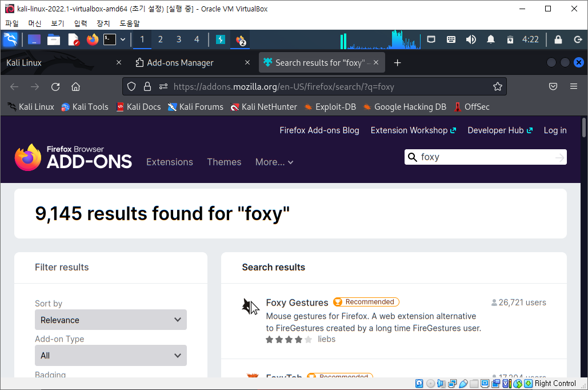Open the file manager panel icon
This screenshot has height=390, width=588.
pos(54,39)
